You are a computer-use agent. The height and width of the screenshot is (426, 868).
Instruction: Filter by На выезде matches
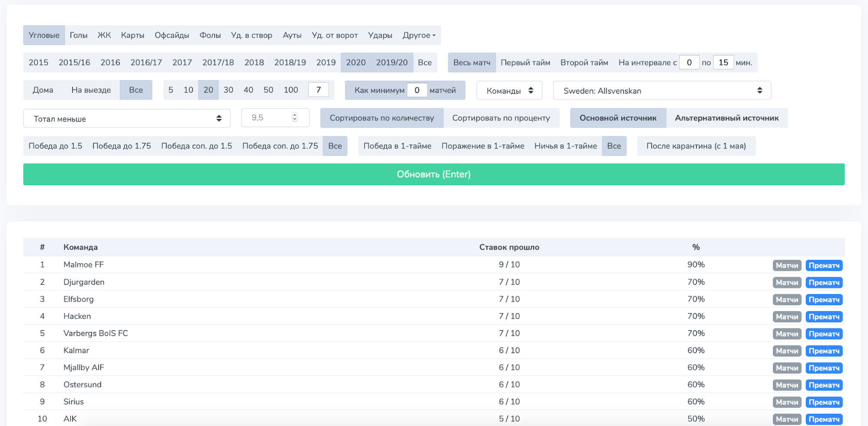(91, 90)
